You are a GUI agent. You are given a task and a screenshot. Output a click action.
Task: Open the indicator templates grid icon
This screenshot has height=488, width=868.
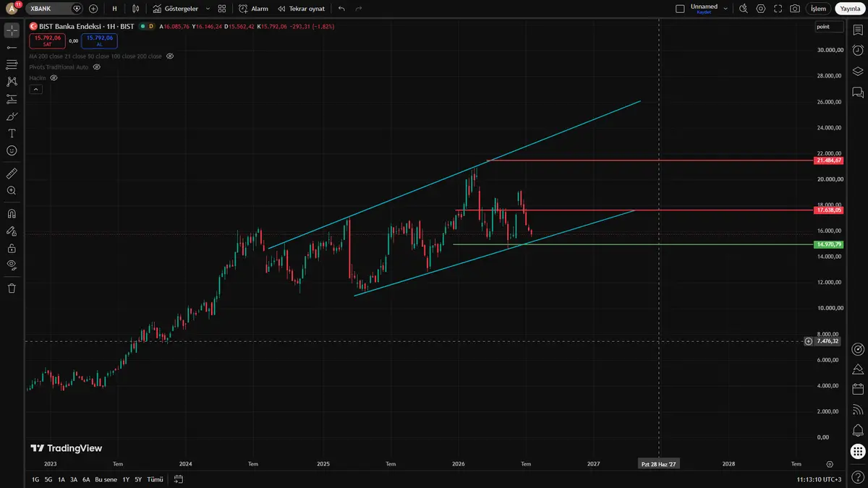222,9
